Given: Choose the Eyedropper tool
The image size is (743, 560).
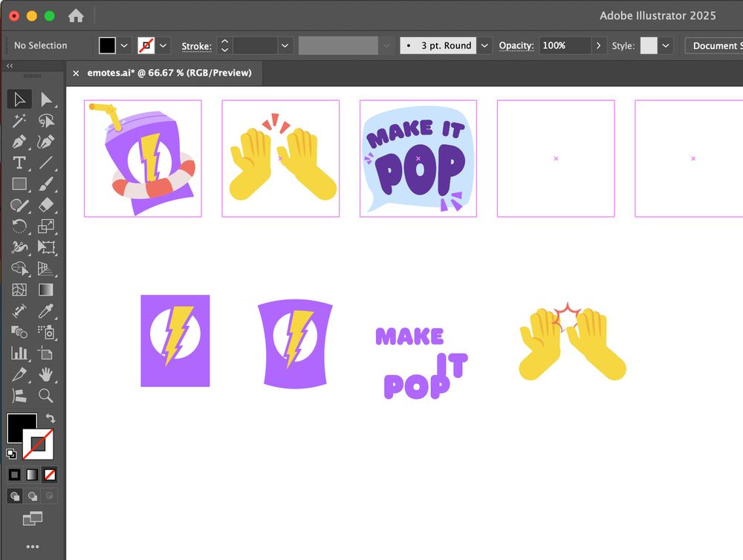Looking at the screenshot, I should click(46, 310).
